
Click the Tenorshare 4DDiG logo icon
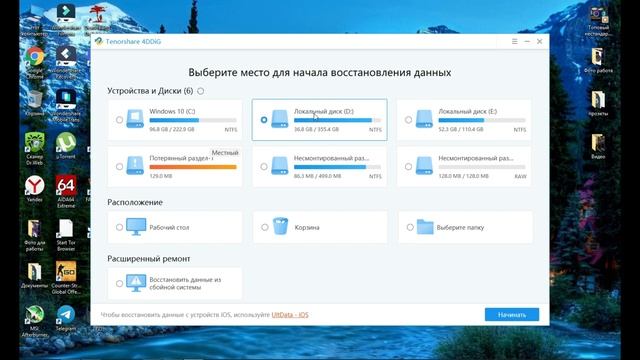(99, 42)
